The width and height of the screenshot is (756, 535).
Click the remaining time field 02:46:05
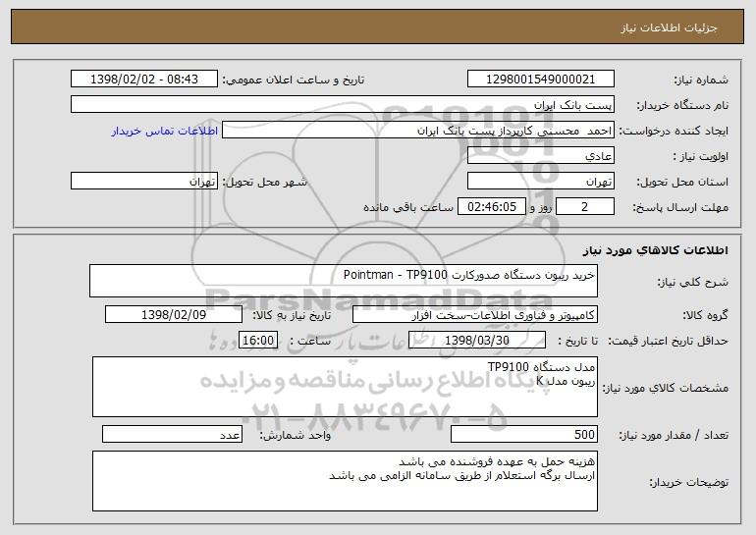click(x=491, y=207)
